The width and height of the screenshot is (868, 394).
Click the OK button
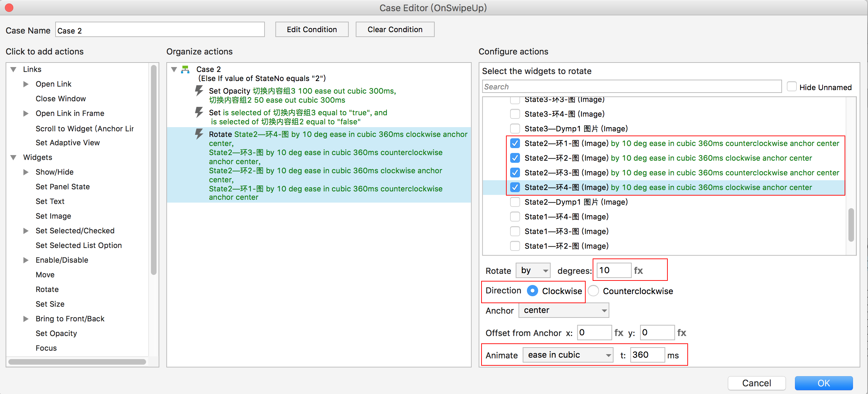tap(823, 383)
